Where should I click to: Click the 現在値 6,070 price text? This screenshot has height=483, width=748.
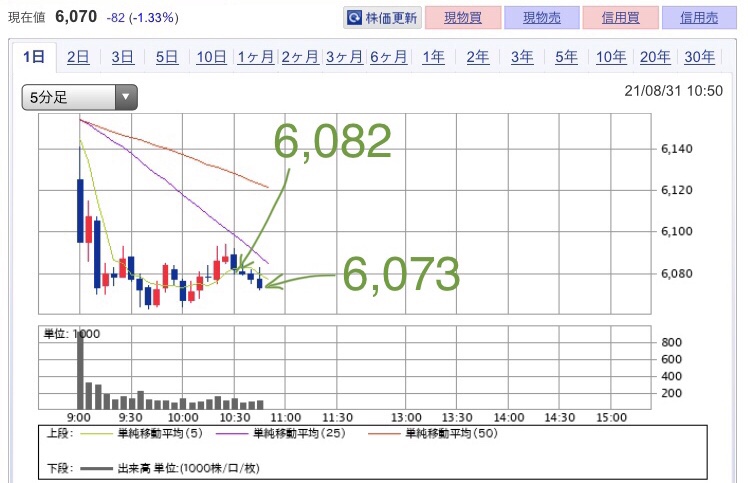click(x=52, y=17)
